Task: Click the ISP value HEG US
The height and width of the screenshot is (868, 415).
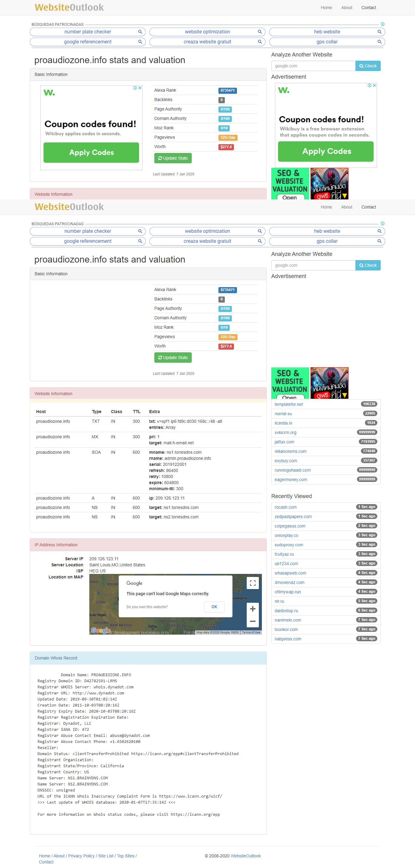Action: (97, 571)
